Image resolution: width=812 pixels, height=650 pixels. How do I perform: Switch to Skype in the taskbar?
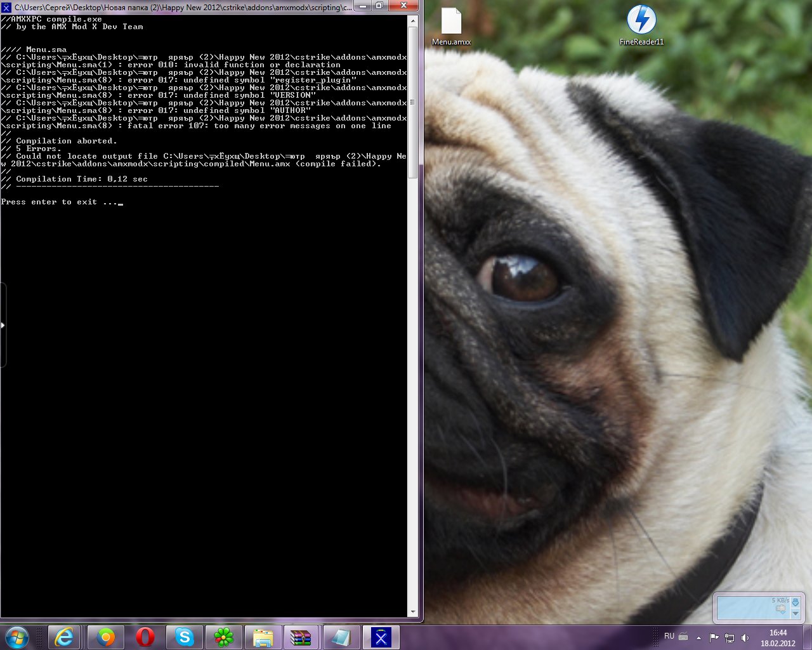point(185,637)
